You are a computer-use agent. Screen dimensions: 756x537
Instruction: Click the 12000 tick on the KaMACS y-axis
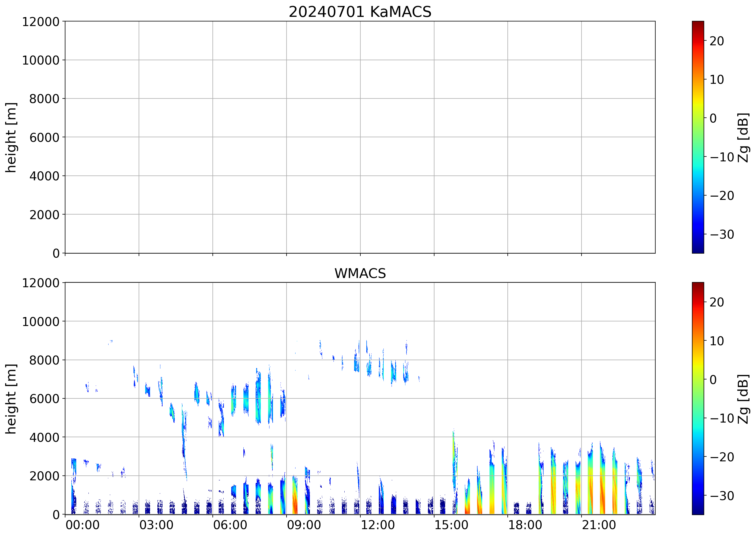pyautogui.click(x=40, y=22)
